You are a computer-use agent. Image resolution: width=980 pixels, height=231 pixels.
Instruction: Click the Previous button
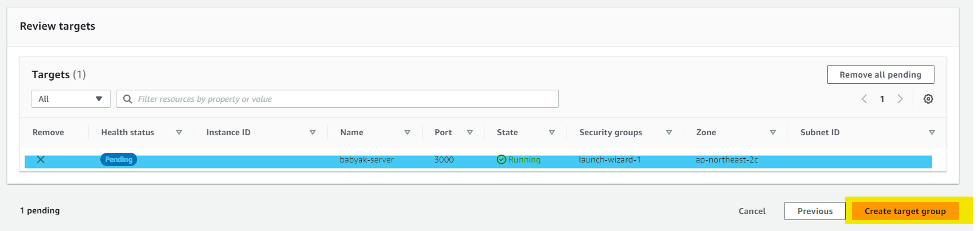coord(815,211)
